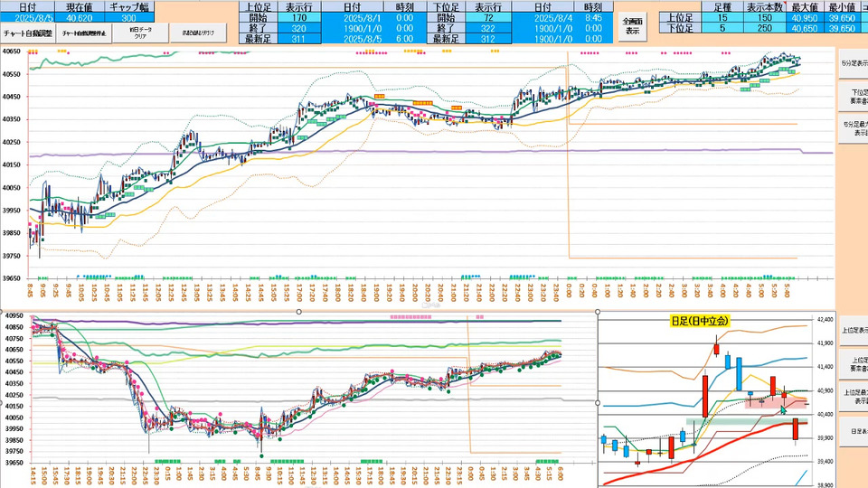Select the 最大値 cell showing 40,950
Screen dimensions: 868x488
[805, 18]
